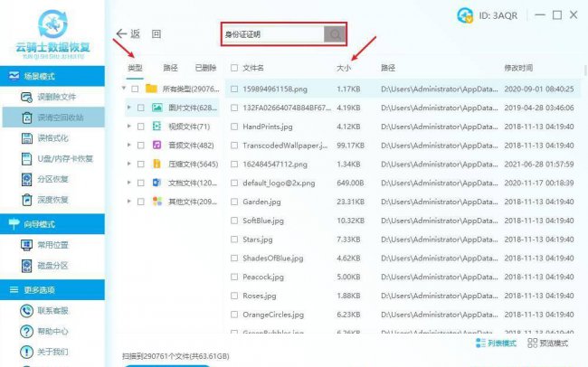Check the 图片文件 tree checkbox
Viewport: 588px width, 367px height.
coord(140,108)
